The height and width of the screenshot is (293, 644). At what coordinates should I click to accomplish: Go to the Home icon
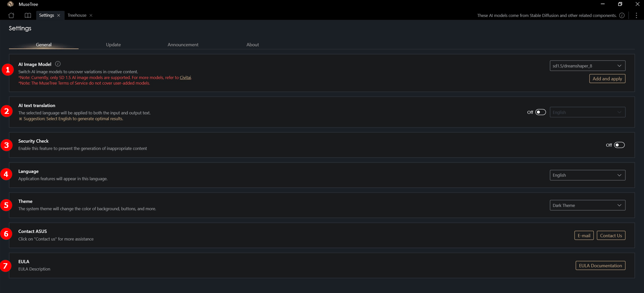tap(11, 15)
